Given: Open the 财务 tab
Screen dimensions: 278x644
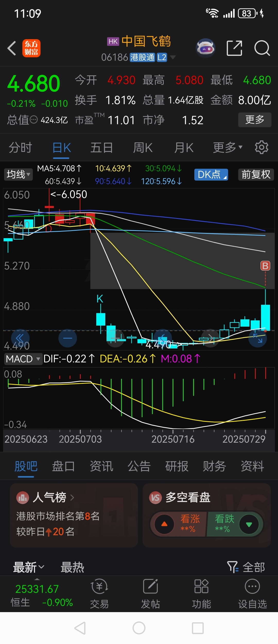Looking at the screenshot, I should pyautogui.click(x=214, y=466).
